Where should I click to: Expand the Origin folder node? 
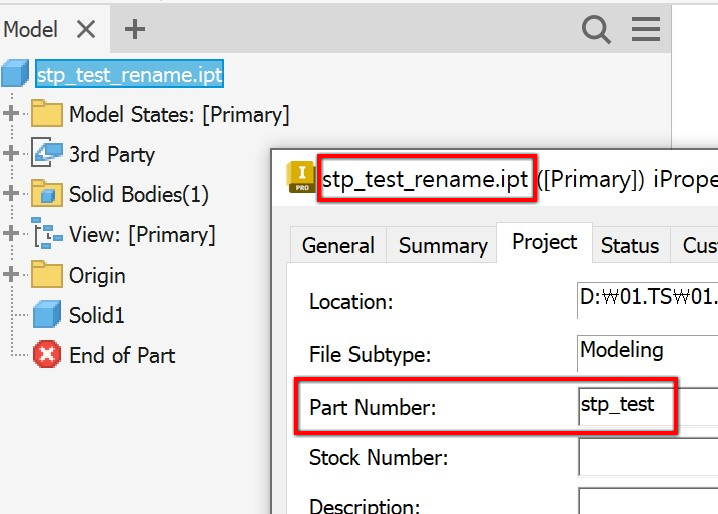pos(12,274)
